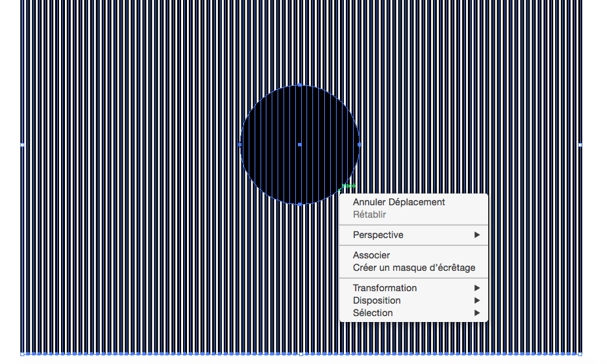The image size is (607, 364).
Task: Click the bottom-middle bounding box handle
Action: coord(301,354)
